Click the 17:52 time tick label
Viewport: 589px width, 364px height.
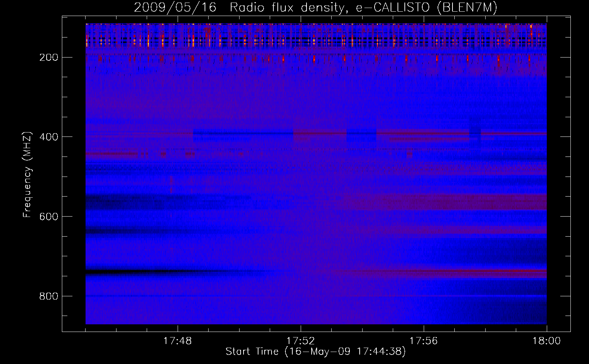[301, 341]
